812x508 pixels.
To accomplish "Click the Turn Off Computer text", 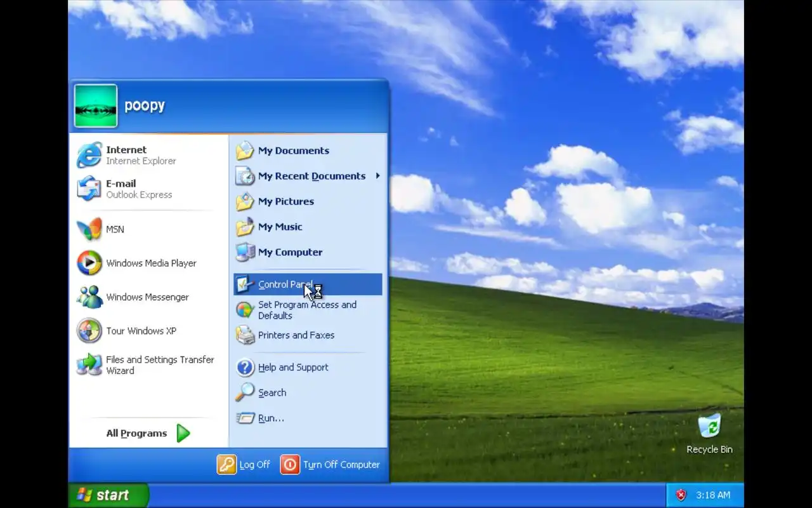I will tap(341, 465).
